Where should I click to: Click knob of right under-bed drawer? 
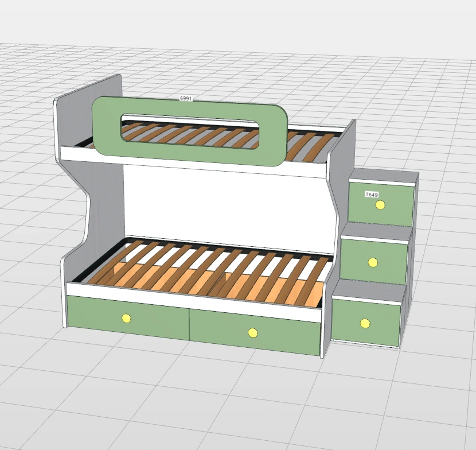[x=252, y=332]
